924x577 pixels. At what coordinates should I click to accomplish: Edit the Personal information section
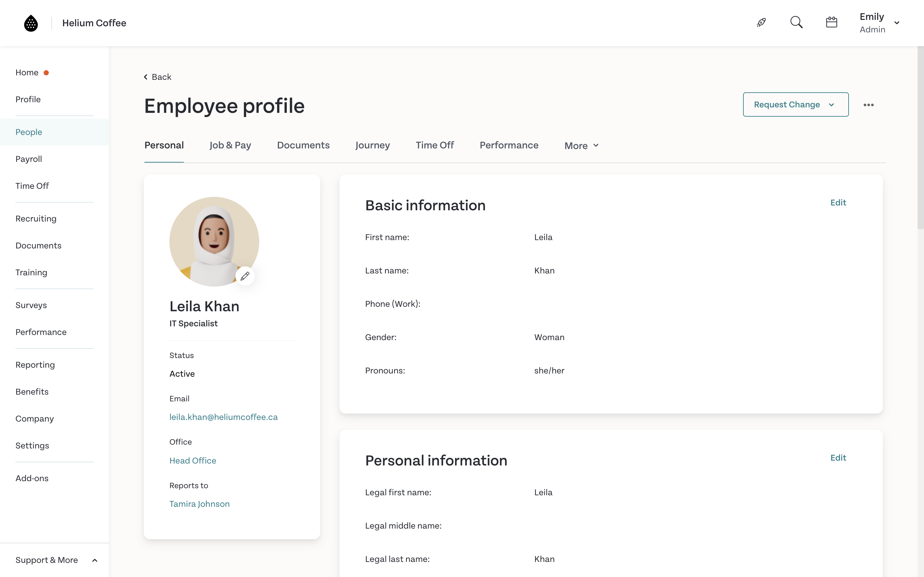(838, 458)
